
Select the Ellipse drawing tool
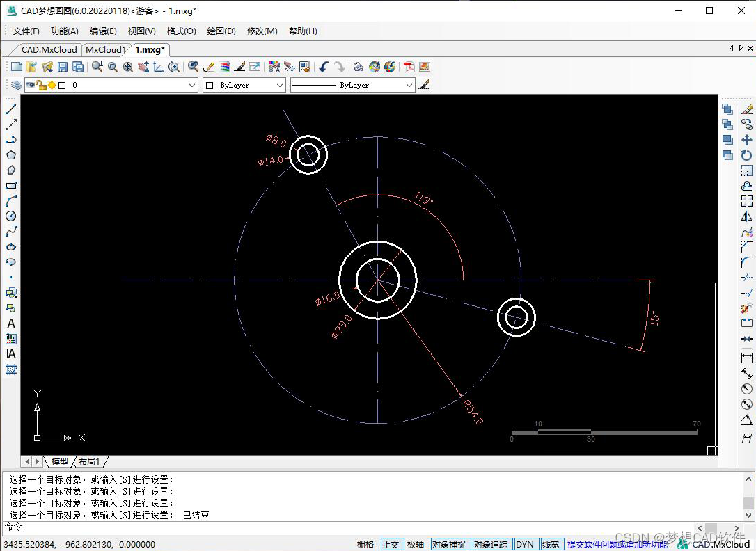(11, 247)
